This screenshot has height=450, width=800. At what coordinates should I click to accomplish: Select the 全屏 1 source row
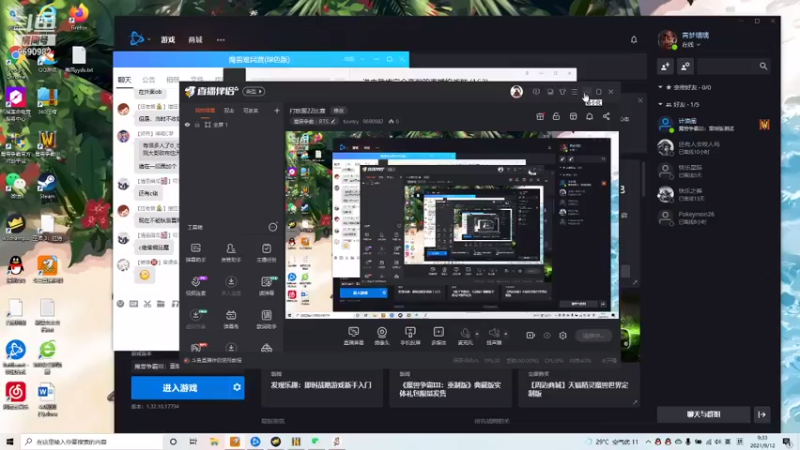click(x=232, y=124)
